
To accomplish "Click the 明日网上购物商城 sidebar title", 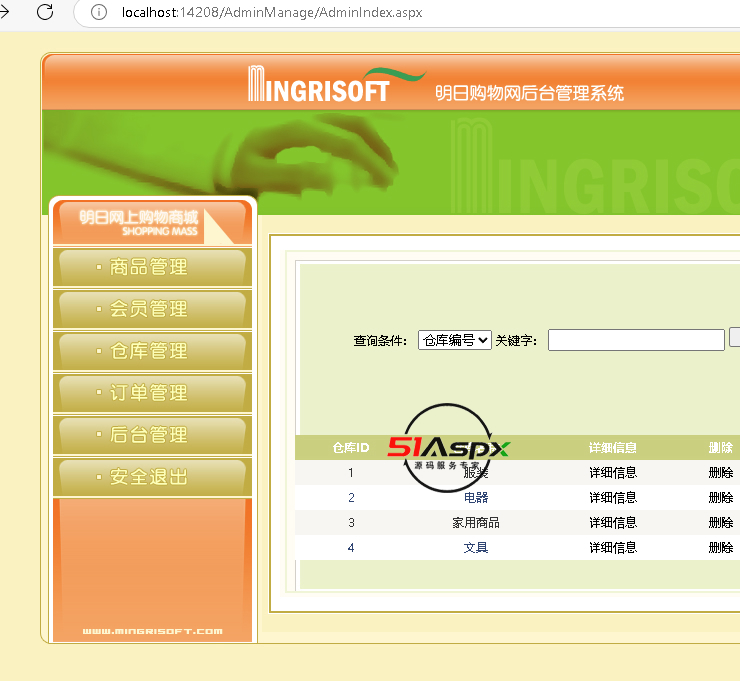I will tap(139, 217).
